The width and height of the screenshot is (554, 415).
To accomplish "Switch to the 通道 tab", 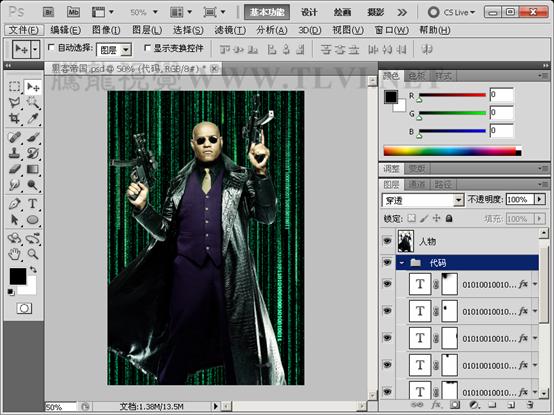I will pos(417,184).
